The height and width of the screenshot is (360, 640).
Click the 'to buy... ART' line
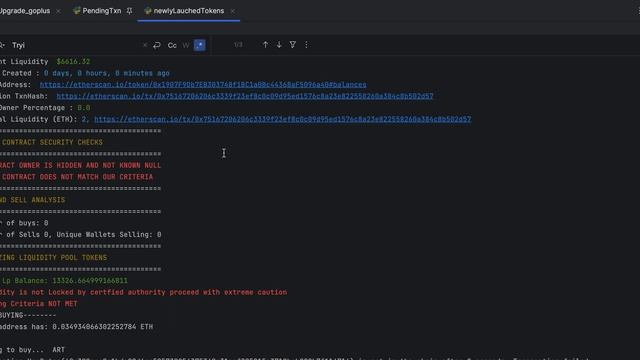[x=36, y=350]
